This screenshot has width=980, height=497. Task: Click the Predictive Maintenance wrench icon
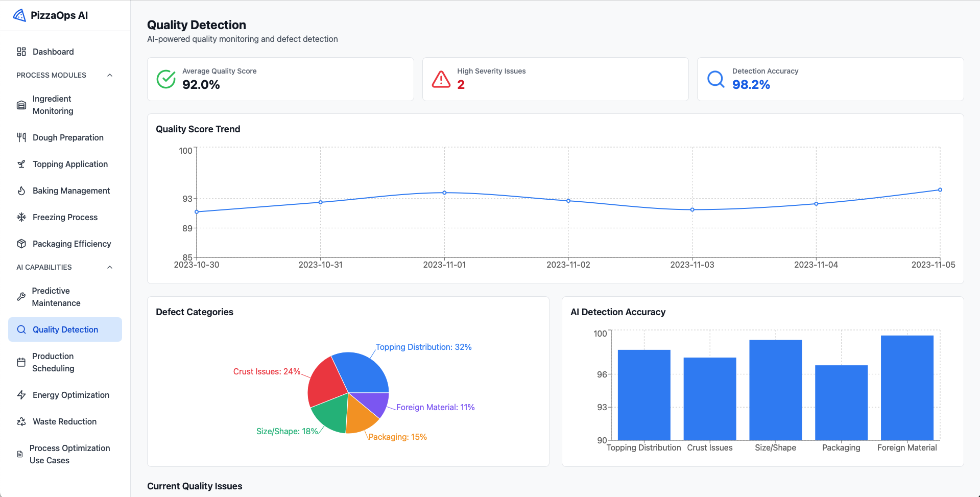click(x=21, y=297)
